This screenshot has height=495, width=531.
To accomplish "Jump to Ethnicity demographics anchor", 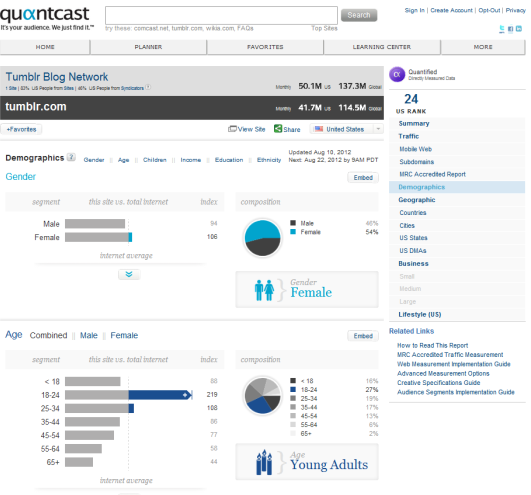I will pos(269,160).
